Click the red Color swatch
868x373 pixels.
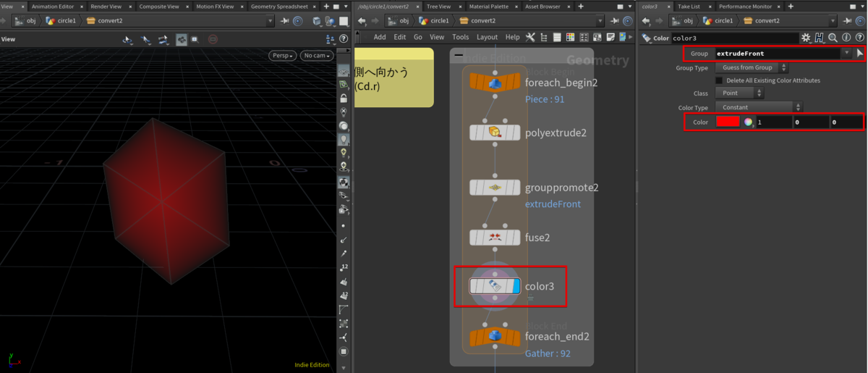(728, 122)
